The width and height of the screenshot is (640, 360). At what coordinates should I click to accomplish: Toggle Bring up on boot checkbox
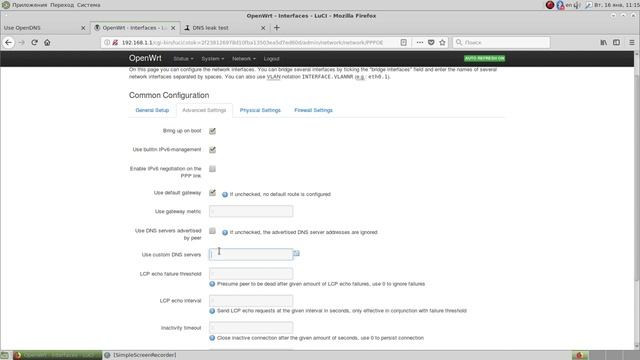[x=212, y=131]
